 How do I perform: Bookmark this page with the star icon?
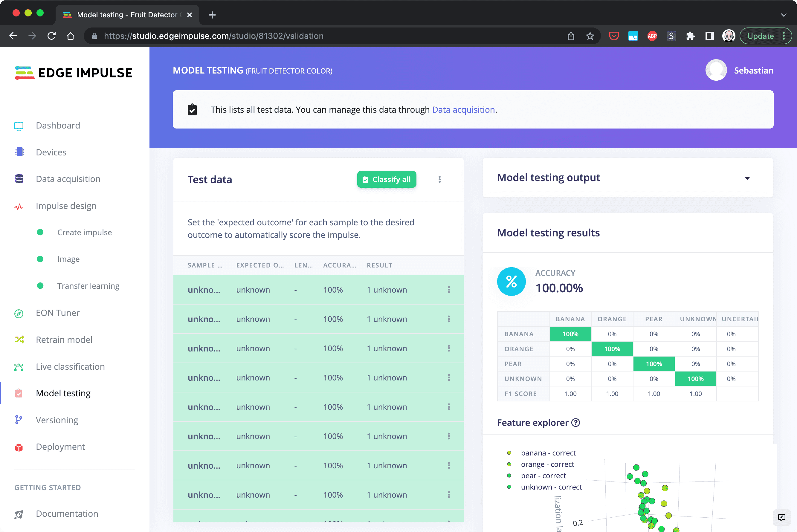pos(590,36)
